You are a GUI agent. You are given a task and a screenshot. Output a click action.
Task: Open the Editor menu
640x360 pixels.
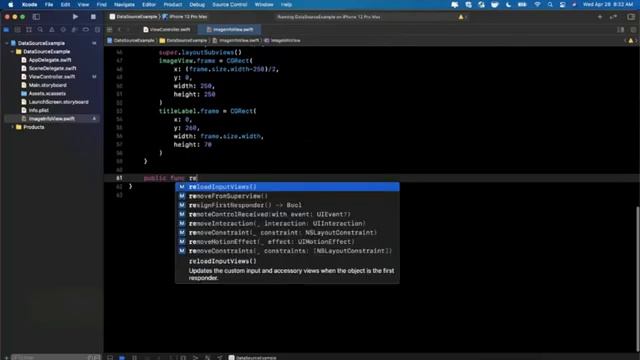149,4
